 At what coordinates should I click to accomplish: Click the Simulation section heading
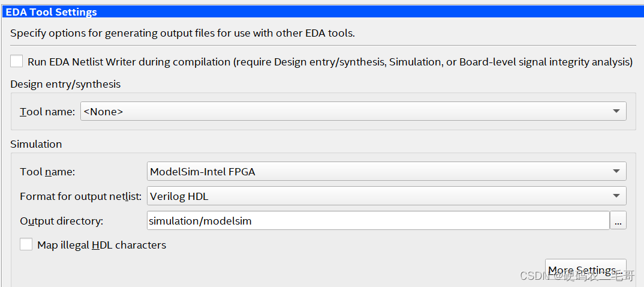coord(36,144)
